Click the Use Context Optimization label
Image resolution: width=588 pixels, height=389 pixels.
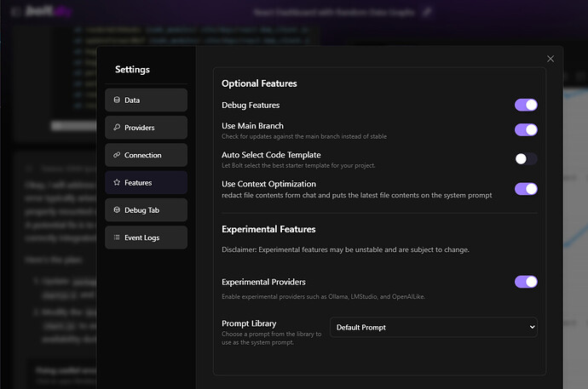click(x=268, y=184)
